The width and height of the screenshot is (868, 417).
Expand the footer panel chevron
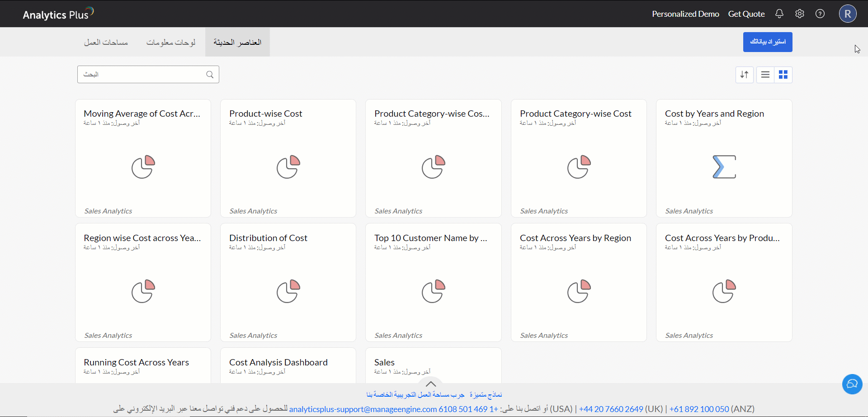pyautogui.click(x=431, y=384)
